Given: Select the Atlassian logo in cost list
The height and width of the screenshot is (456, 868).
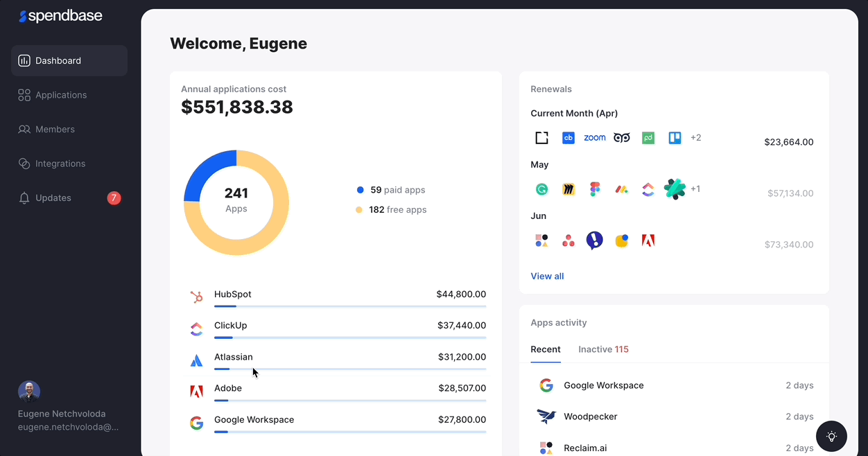Looking at the screenshot, I should point(197,360).
